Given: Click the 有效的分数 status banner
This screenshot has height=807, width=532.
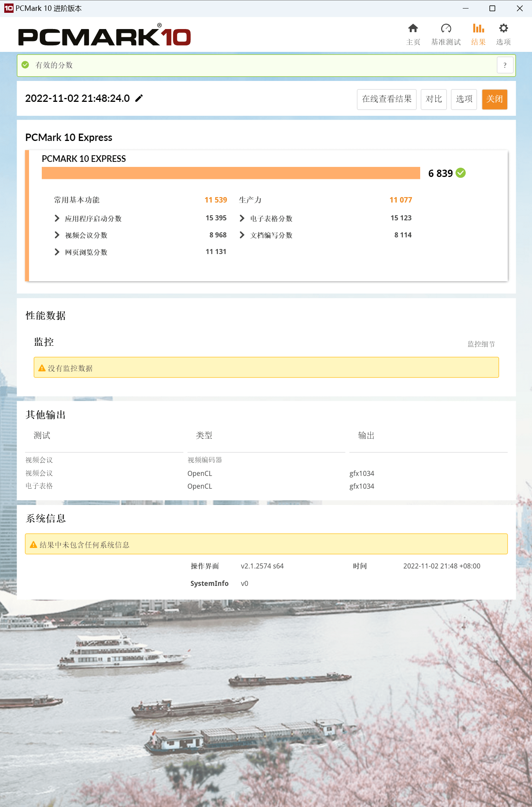Looking at the screenshot, I should pyautogui.click(x=266, y=65).
